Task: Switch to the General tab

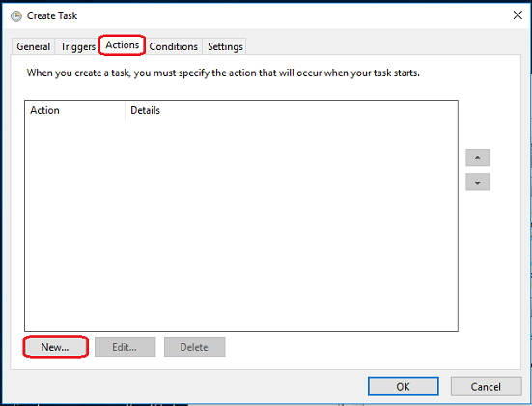Action: (x=33, y=46)
